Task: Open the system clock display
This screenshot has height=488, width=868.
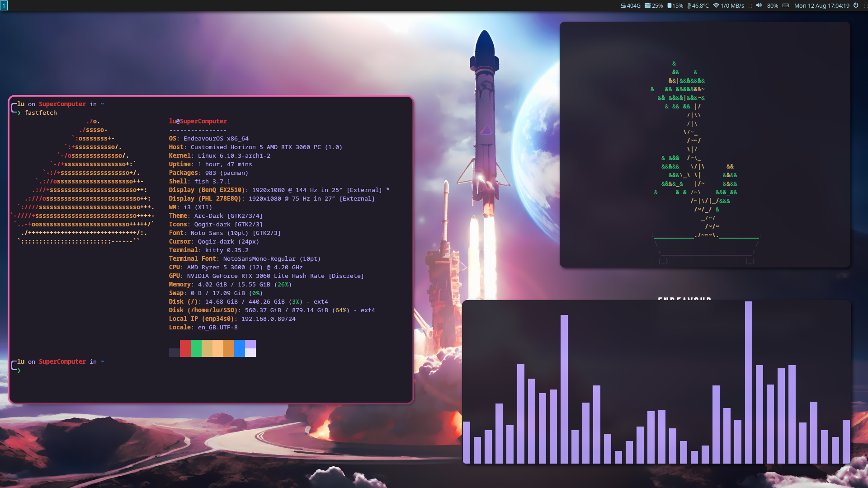Action: (821, 5)
